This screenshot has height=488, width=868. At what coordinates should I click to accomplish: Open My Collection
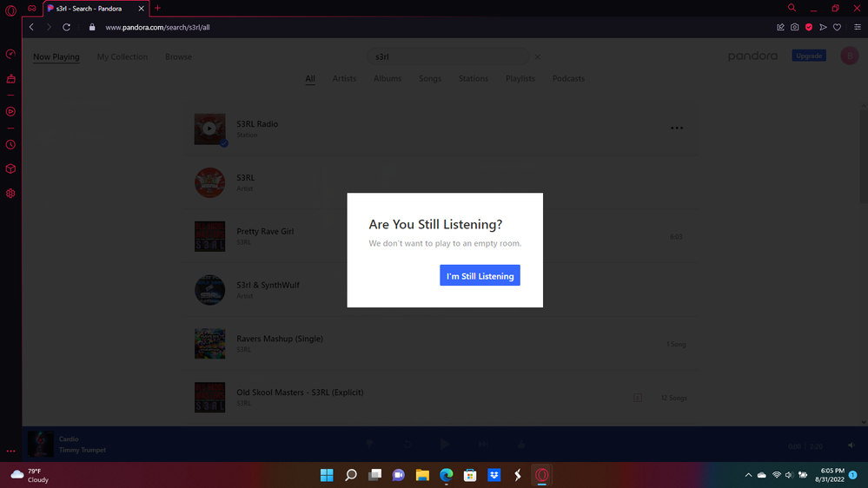[122, 57]
